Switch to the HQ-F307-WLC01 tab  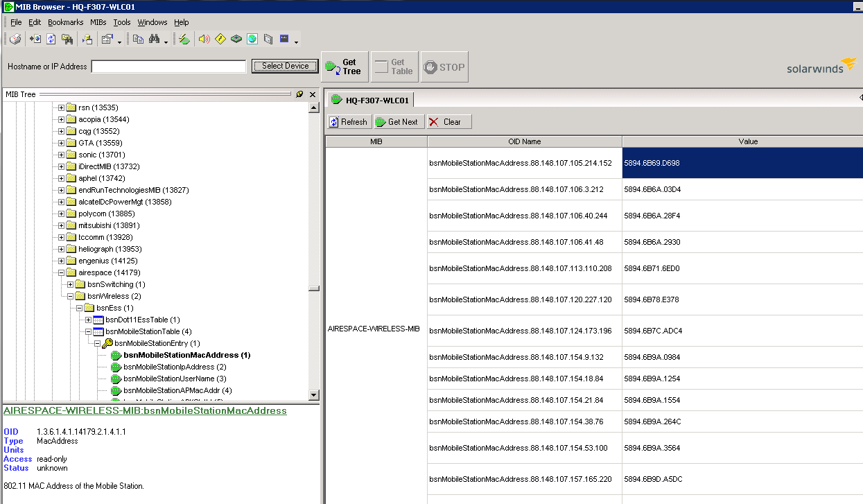point(370,100)
